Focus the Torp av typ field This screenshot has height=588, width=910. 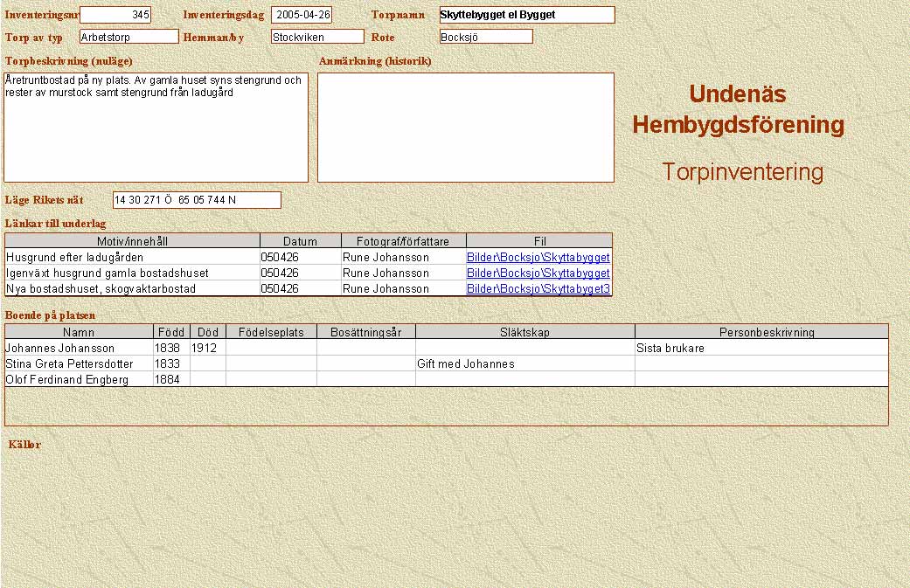coord(129,37)
